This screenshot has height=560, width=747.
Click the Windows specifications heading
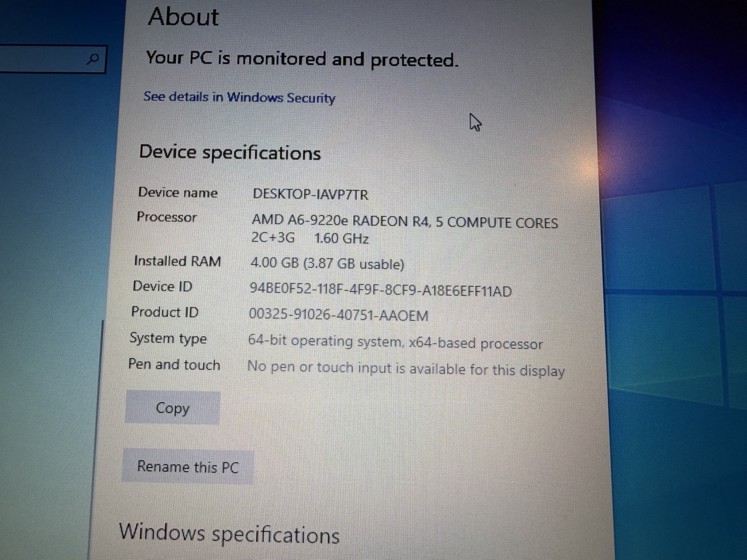229,533
